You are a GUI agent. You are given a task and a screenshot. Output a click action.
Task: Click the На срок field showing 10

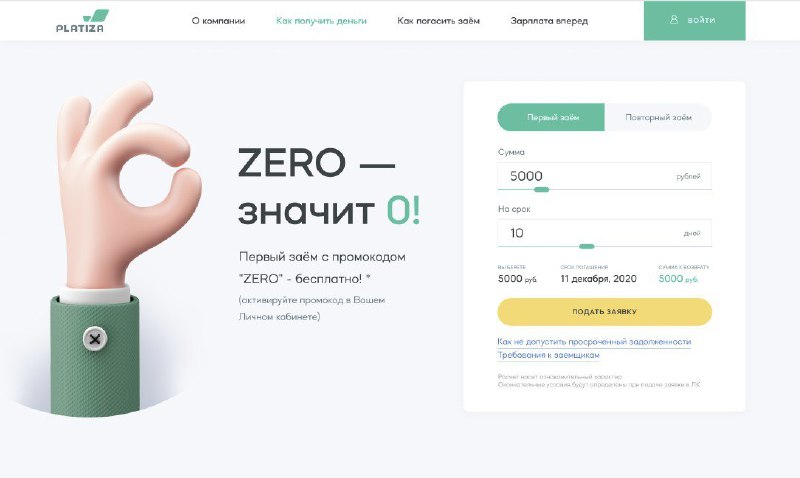coord(604,233)
